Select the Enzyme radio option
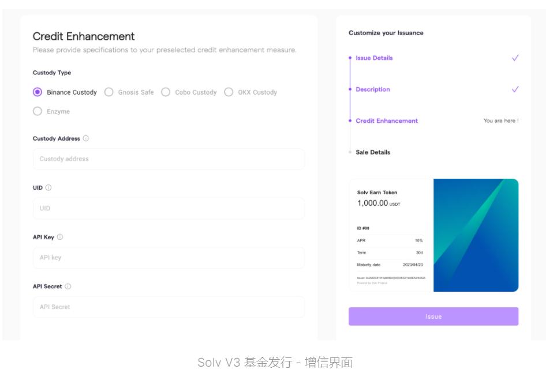Image resolution: width=546 pixels, height=392 pixels. click(x=38, y=111)
